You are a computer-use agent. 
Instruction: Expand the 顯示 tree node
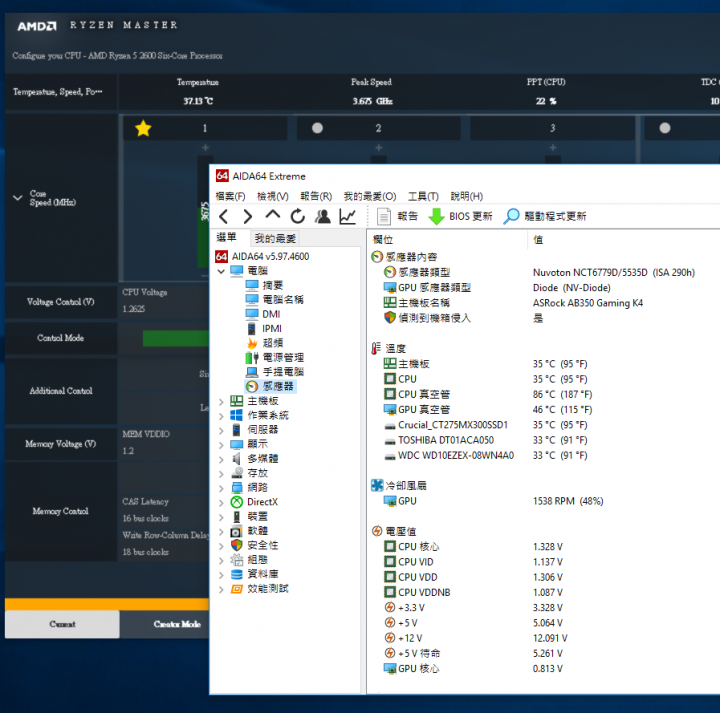pos(221,445)
